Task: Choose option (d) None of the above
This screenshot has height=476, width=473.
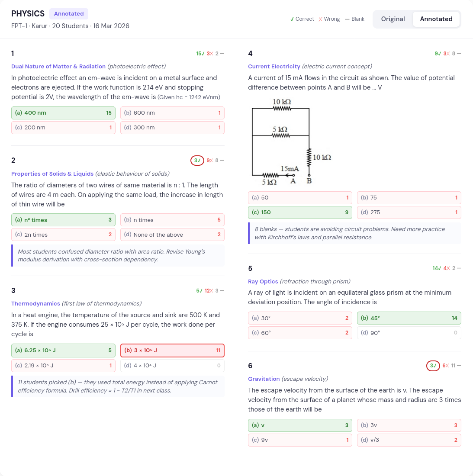Action: click(172, 235)
